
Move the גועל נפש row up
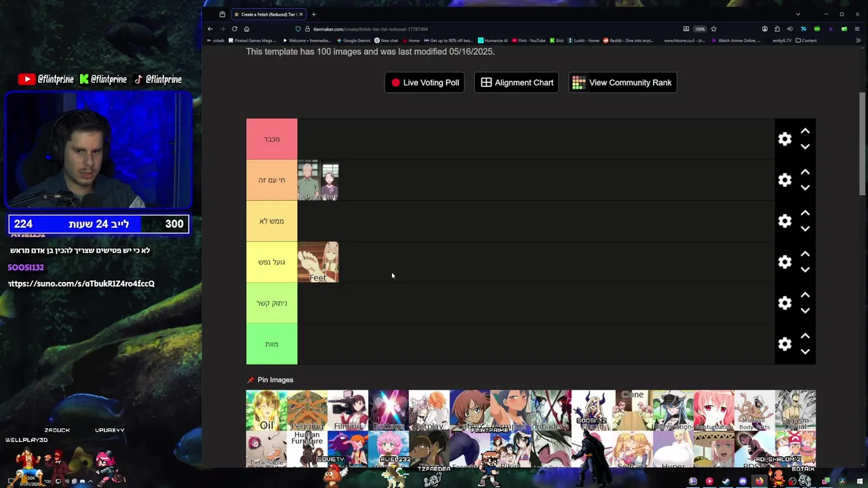click(805, 254)
